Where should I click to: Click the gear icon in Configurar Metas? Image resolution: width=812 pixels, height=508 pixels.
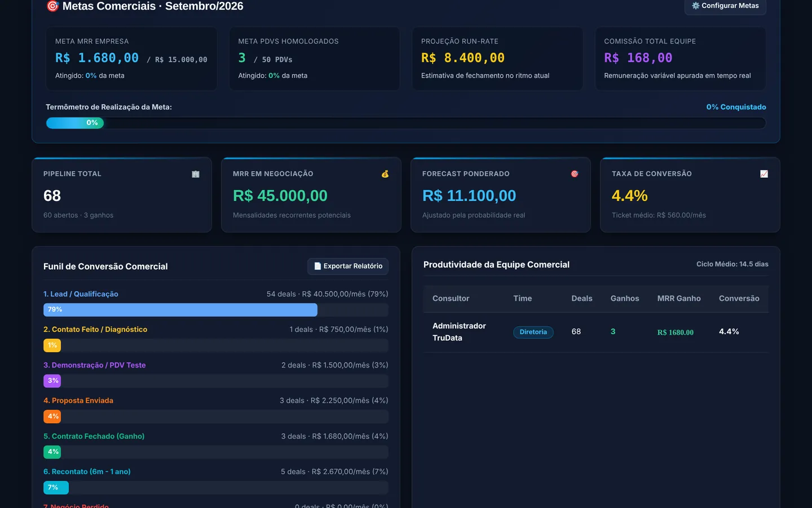click(x=696, y=6)
